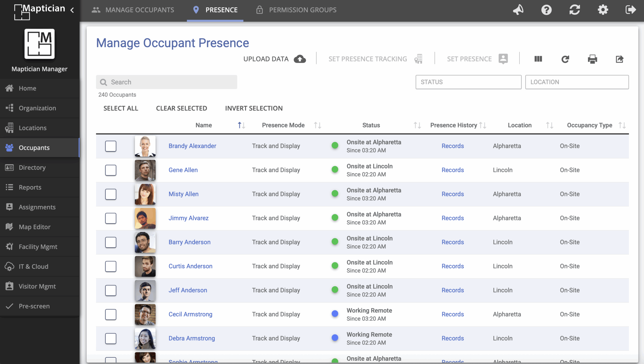The width and height of the screenshot is (644, 364).
Task: Click blue status dot for Cecil Armstrong
Action: (335, 314)
